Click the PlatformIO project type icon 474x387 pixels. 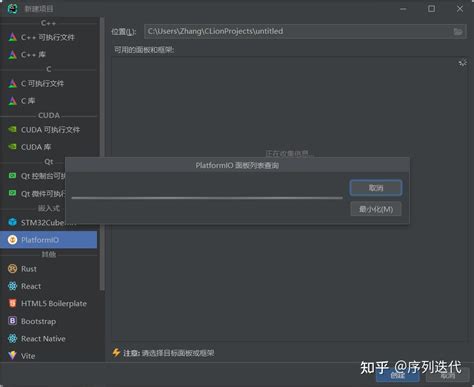(12, 240)
